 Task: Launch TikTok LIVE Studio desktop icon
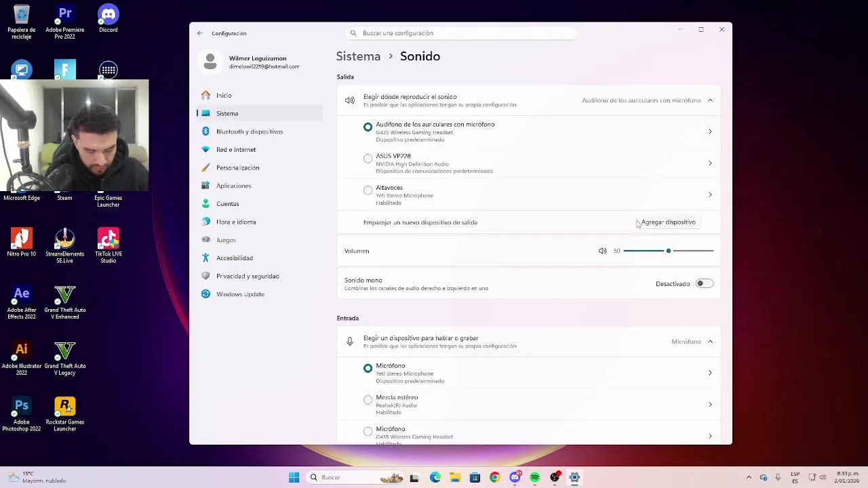(x=108, y=246)
